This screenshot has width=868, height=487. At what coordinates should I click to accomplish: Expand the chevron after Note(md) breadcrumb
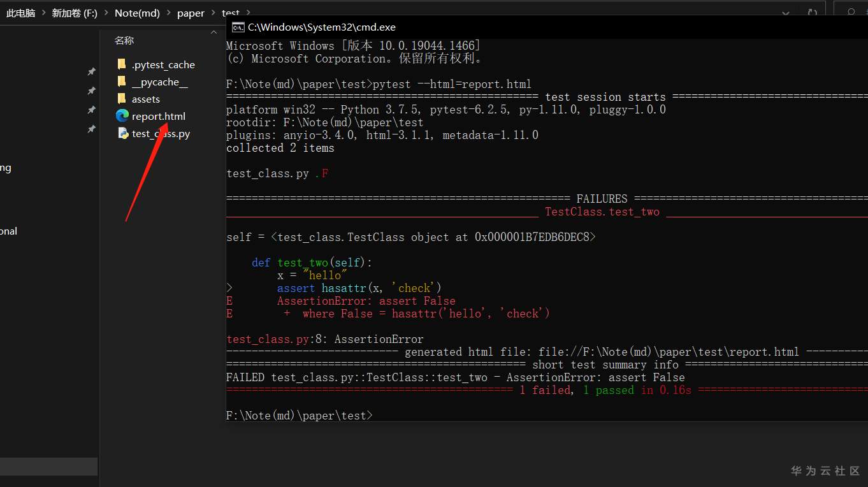(x=168, y=13)
